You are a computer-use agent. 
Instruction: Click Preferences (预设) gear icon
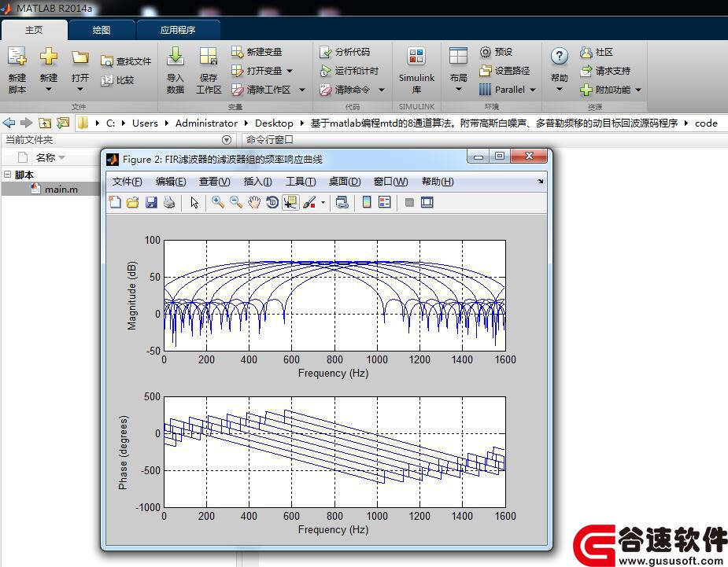click(x=485, y=52)
